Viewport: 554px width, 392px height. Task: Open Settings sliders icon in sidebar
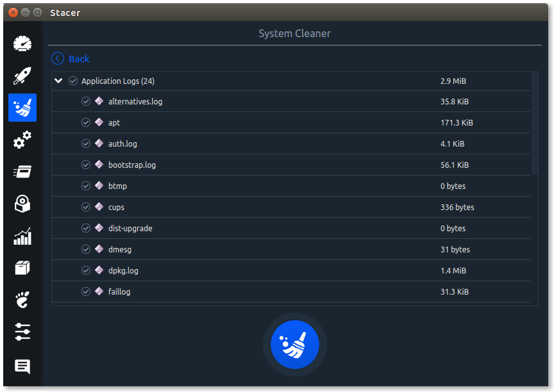(x=22, y=332)
